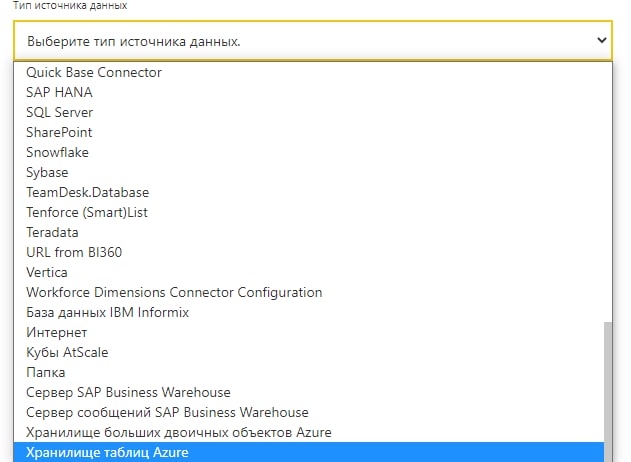
Task: Select Vertica from the list
Action: tap(309, 272)
